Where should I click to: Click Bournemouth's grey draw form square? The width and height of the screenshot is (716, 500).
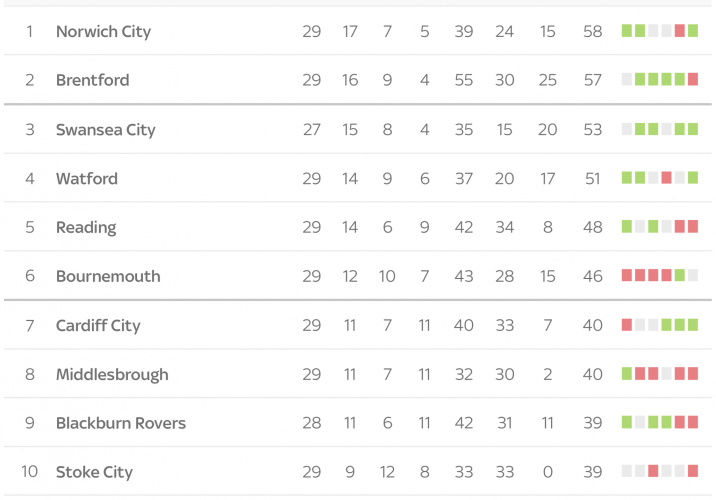click(693, 276)
